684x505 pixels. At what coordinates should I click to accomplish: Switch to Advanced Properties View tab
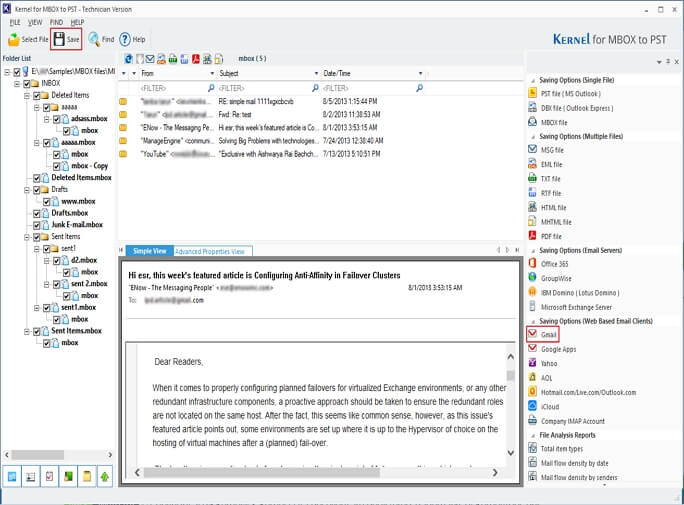tap(212, 251)
